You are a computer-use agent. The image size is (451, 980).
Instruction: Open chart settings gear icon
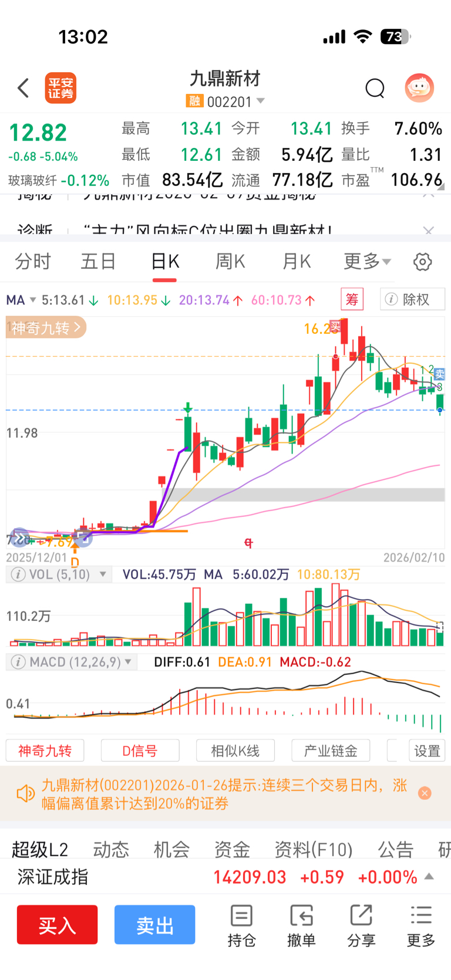(x=422, y=262)
